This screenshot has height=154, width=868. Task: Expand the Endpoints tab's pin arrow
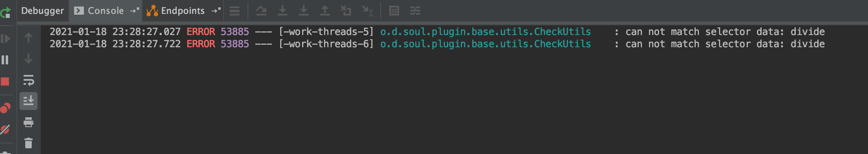click(216, 11)
